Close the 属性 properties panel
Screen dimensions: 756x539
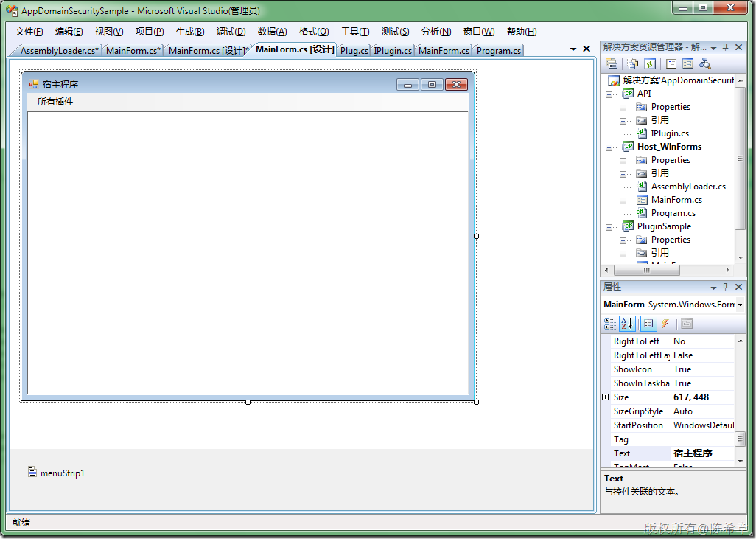pos(738,287)
